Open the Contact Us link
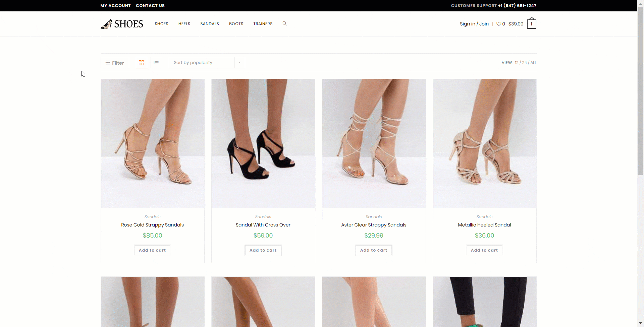 [150, 6]
